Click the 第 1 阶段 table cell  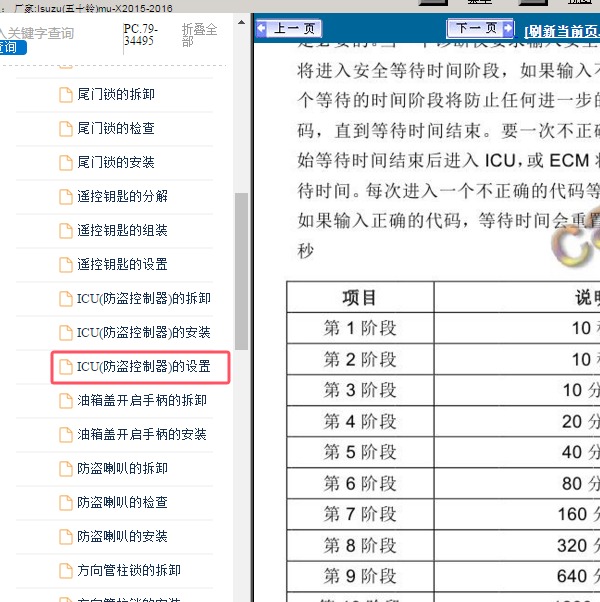[360, 328]
